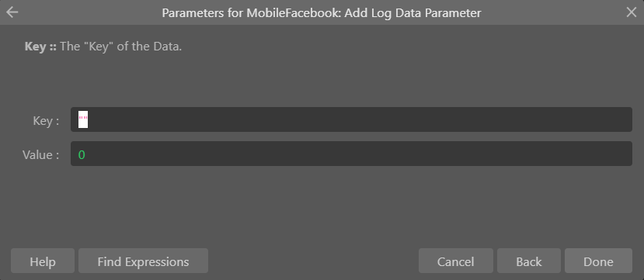Focus the Key input field

(351, 119)
